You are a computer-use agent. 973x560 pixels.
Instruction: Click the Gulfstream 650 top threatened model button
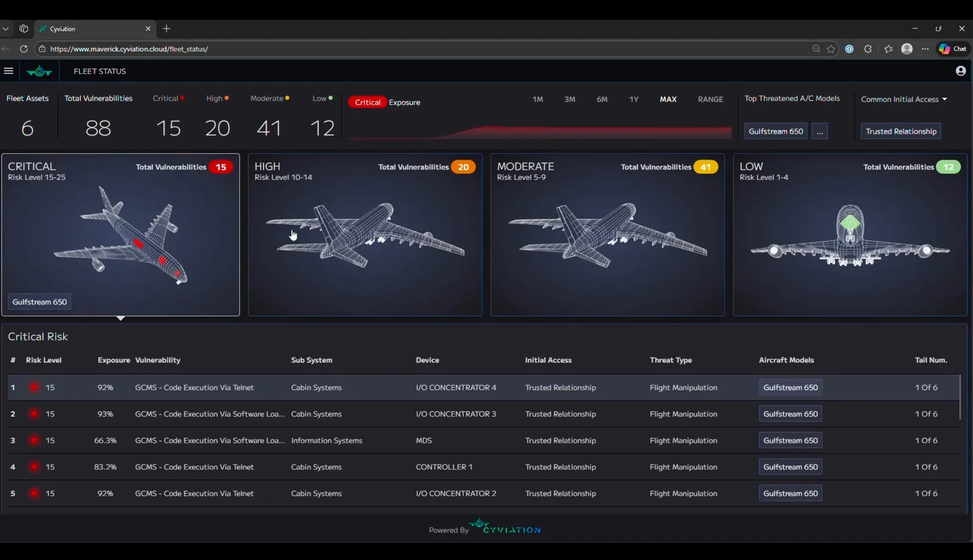coord(776,131)
